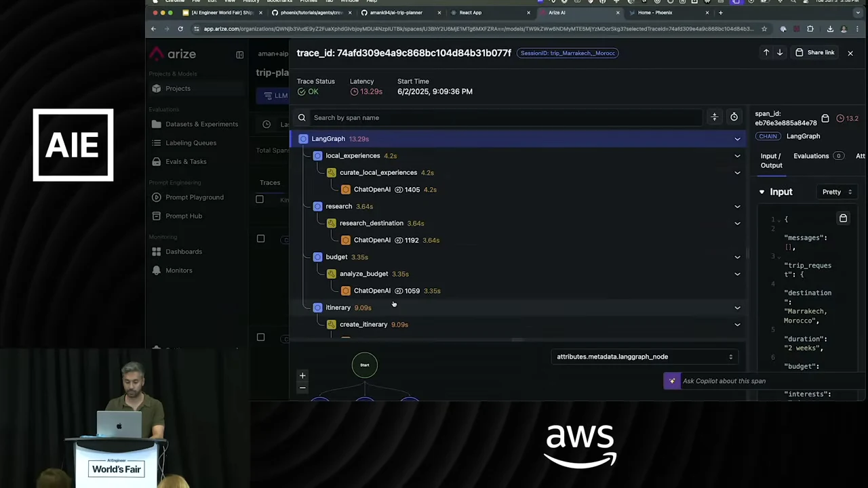Select itinerary span
The height and width of the screenshot is (488, 868).
point(519,308)
